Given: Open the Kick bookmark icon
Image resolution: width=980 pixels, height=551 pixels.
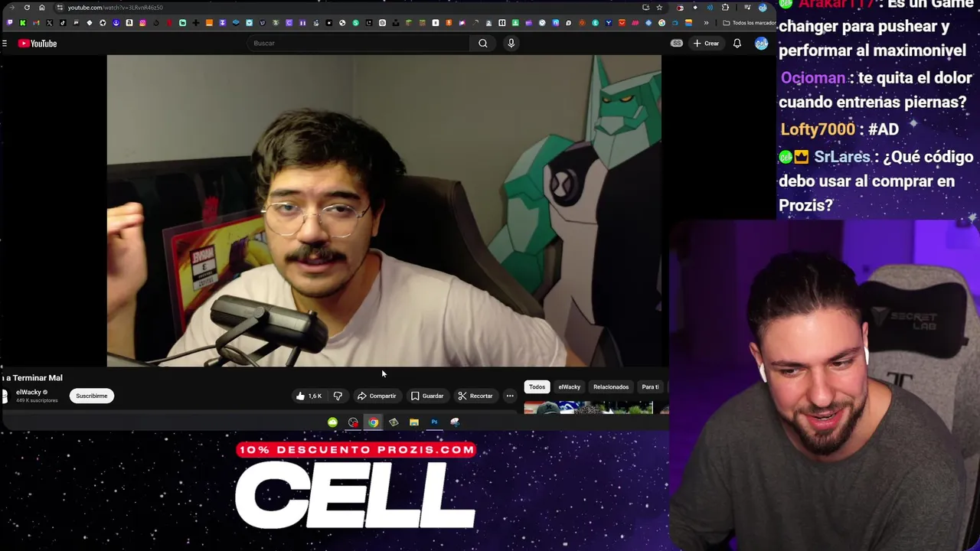Looking at the screenshot, I should (x=22, y=23).
